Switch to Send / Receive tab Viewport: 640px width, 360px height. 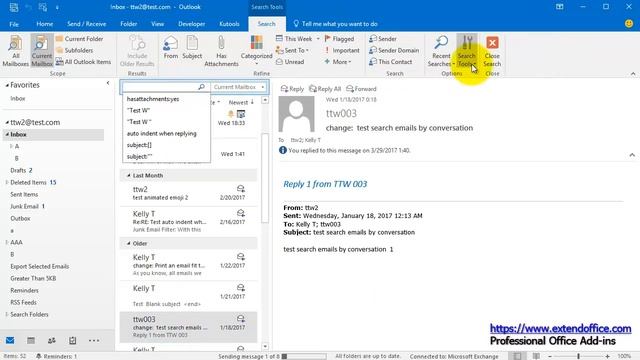click(x=87, y=24)
